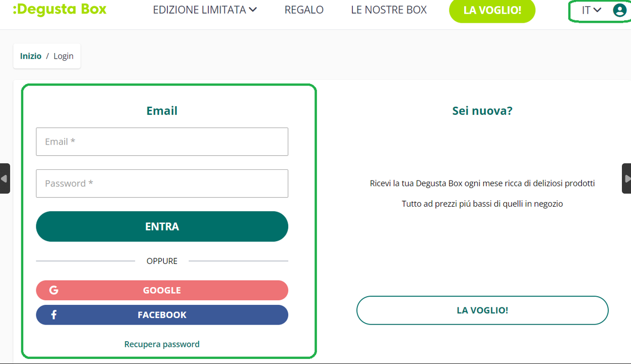This screenshot has height=364, width=631.
Task: Open the Regalo menu item
Action: coord(304,10)
